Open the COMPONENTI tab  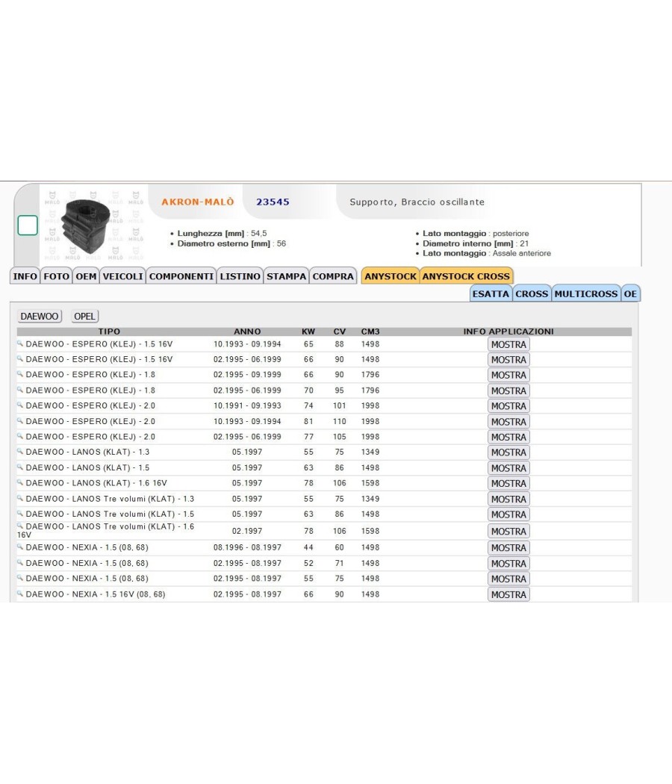tap(181, 276)
